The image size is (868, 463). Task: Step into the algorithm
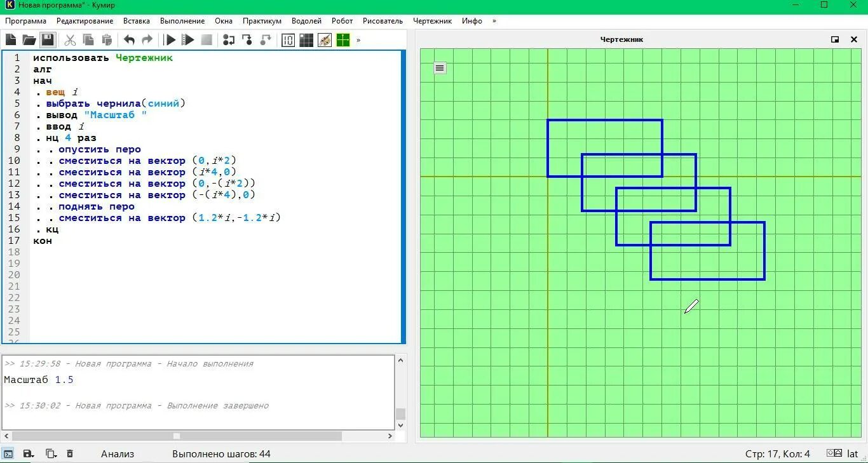247,40
